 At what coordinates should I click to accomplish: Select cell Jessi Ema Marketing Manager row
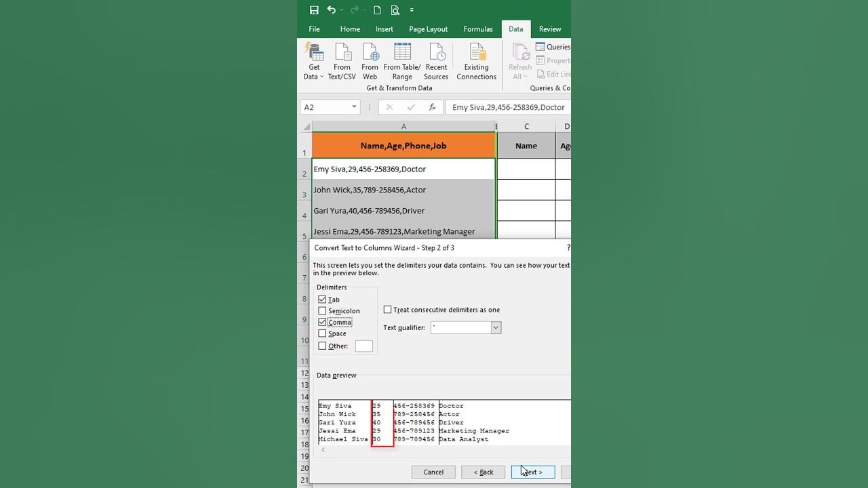point(403,230)
